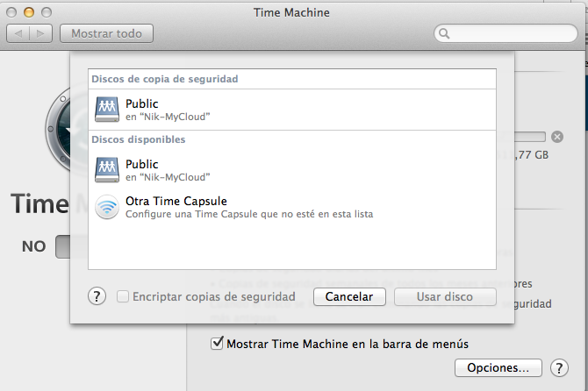Image resolution: width=588 pixels, height=391 pixels.
Task: Select Public disk icon under Discos disponibles
Action: (x=107, y=170)
